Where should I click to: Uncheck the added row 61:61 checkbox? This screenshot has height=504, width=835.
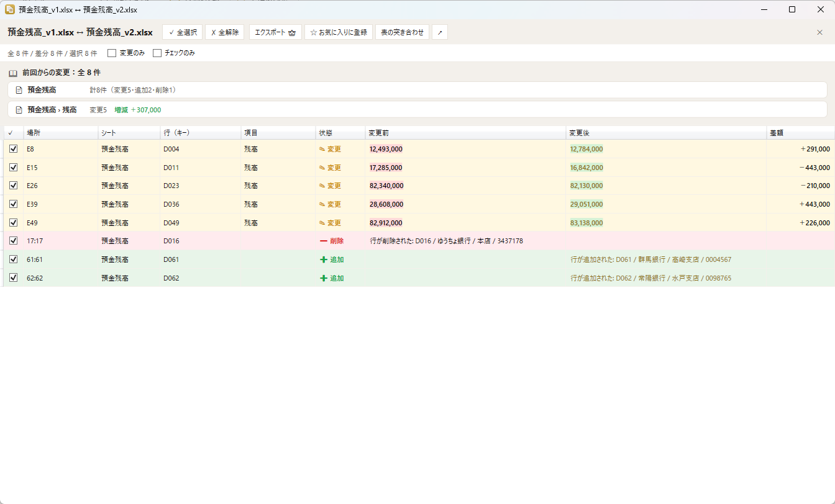13,259
